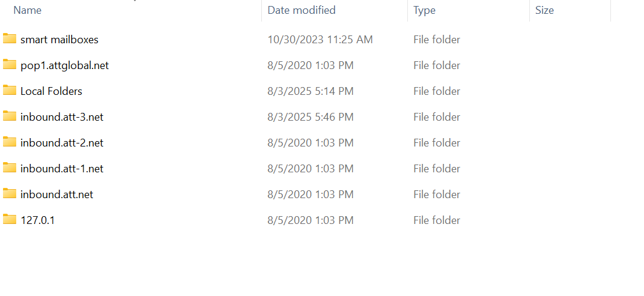The width and height of the screenshot is (644, 296).
Task: Click the File folder type of 127.0.0.1
Action: click(437, 220)
